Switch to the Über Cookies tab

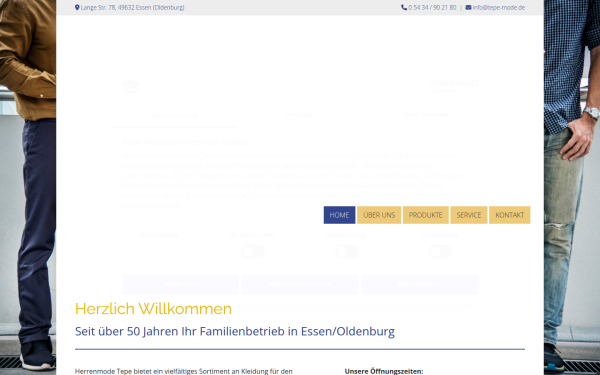tap(425, 114)
